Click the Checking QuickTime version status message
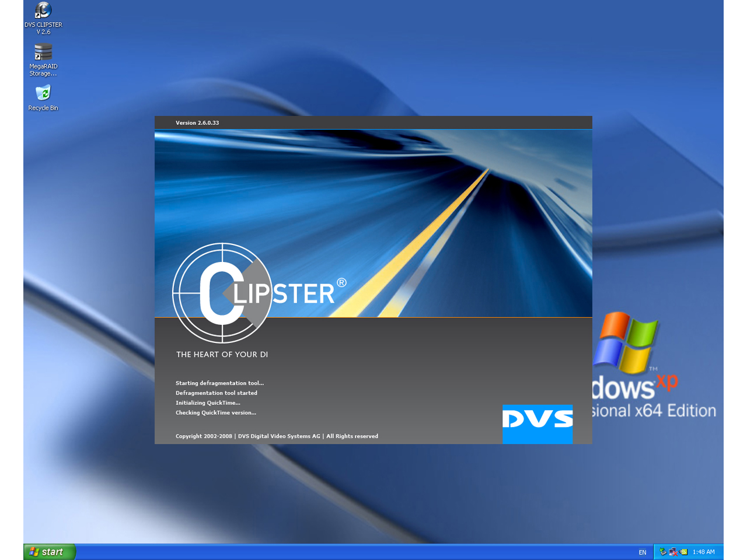 tap(216, 412)
